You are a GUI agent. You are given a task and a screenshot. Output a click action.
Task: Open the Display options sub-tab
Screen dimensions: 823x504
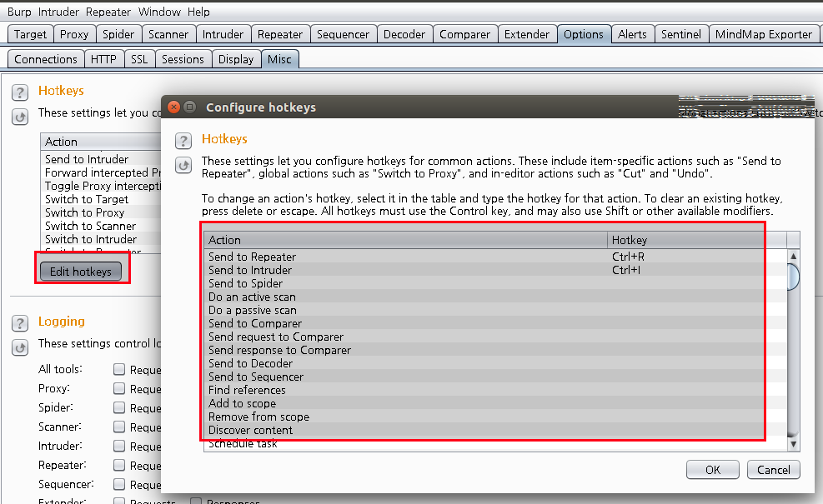(x=236, y=59)
